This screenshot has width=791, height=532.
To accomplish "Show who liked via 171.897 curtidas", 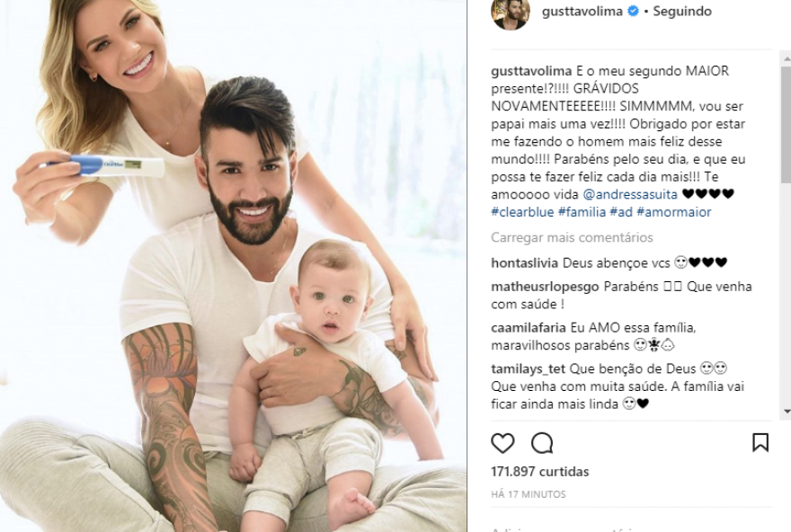I will pos(540,472).
